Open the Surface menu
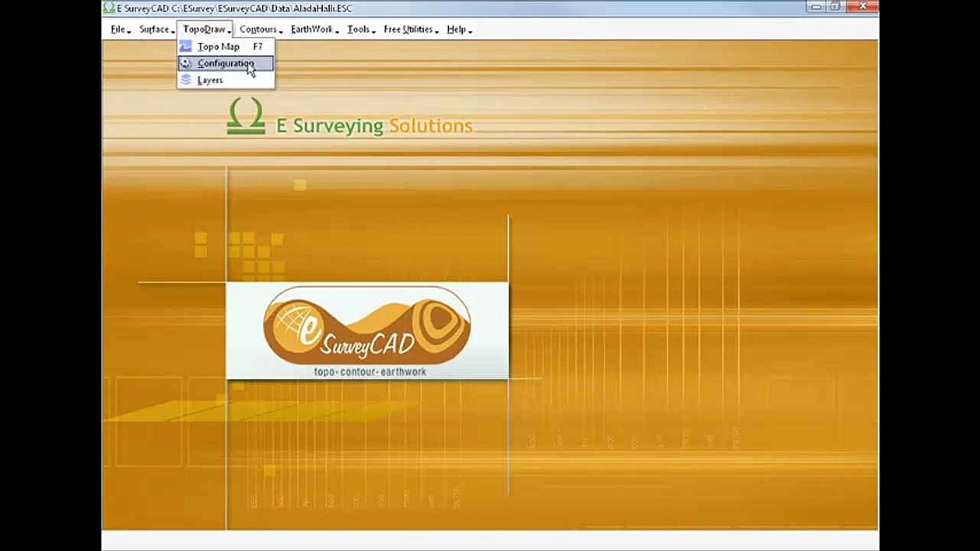This screenshot has width=980, height=551. tap(156, 29)
